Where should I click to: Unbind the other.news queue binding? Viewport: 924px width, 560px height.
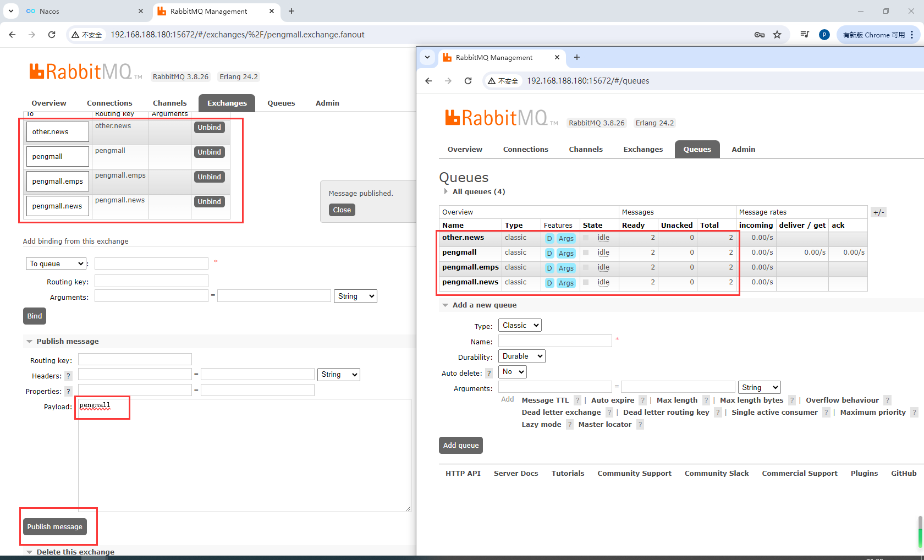click(x=210, y=127)
